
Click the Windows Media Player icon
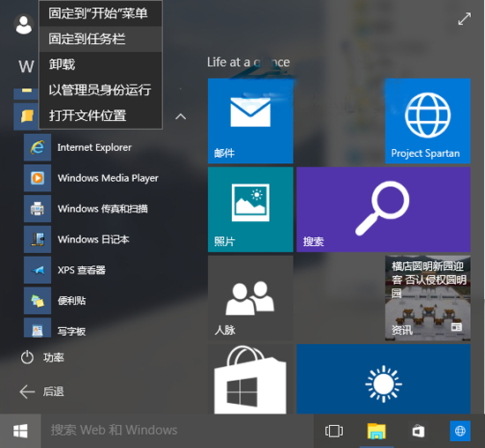pyautogui.click(x=37, y=178)
